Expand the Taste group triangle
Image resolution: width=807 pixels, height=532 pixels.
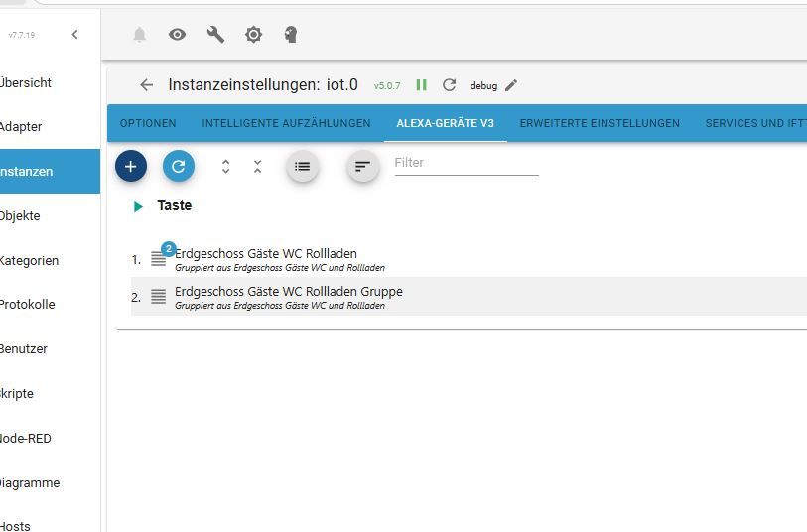click(138, 206)
